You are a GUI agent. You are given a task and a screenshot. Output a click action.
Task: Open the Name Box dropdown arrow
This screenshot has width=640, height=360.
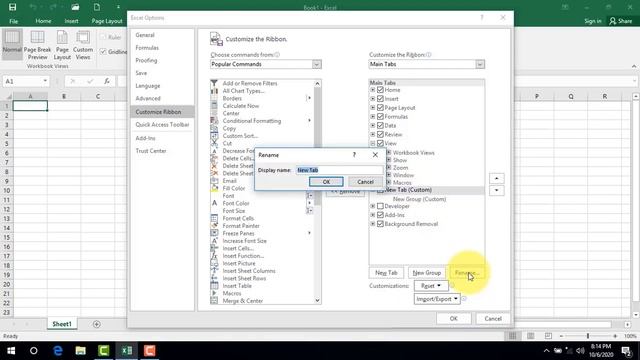click(45, 81)
